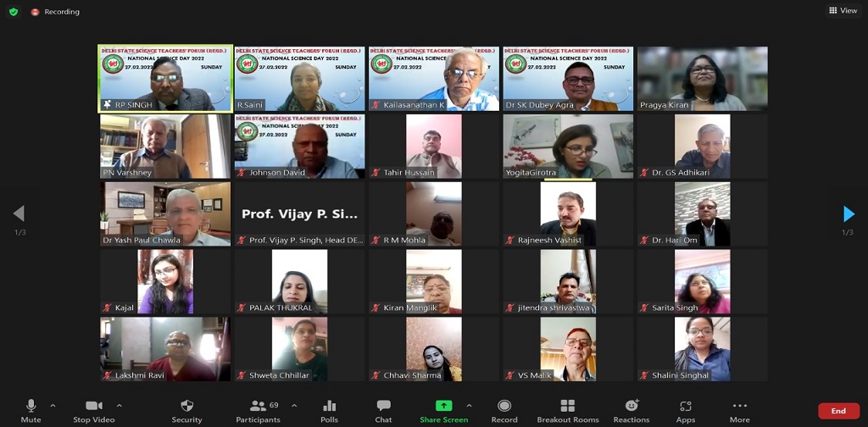This screenshot has height=427, width=868.
Task: Select Yogita Girotra's video tile
Action: (x=568, y=146)
